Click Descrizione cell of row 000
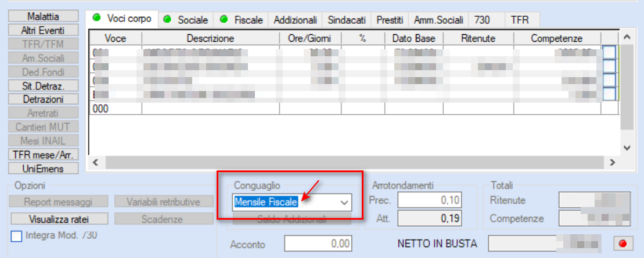 click(x=210, y=108)
